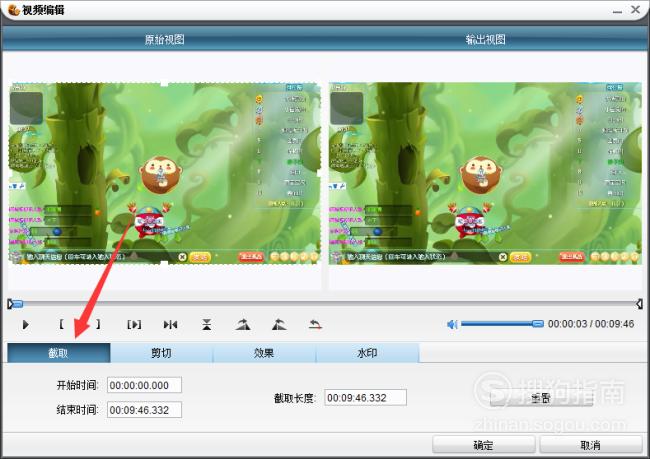Image resolution: width=650 pixels, height=459 pixels.
Task: Click the 输出视图 header label
Action: (485, 40)
